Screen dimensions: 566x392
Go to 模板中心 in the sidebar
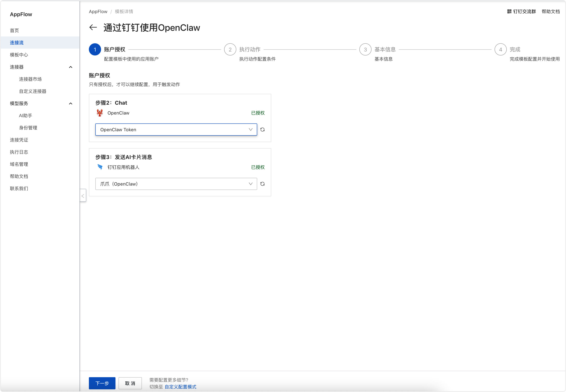[19, 55]
